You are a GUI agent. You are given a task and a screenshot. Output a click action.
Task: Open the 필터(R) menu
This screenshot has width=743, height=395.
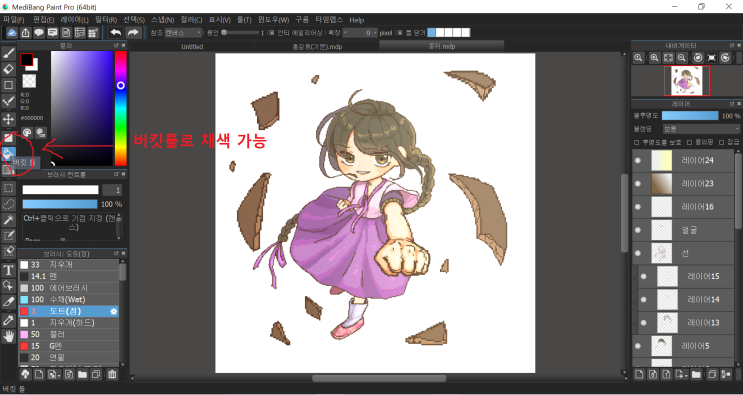[106, 20]
